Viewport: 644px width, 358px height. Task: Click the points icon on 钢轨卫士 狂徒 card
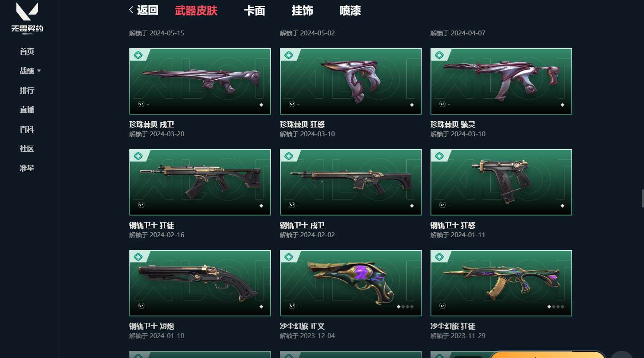(141, 205)
